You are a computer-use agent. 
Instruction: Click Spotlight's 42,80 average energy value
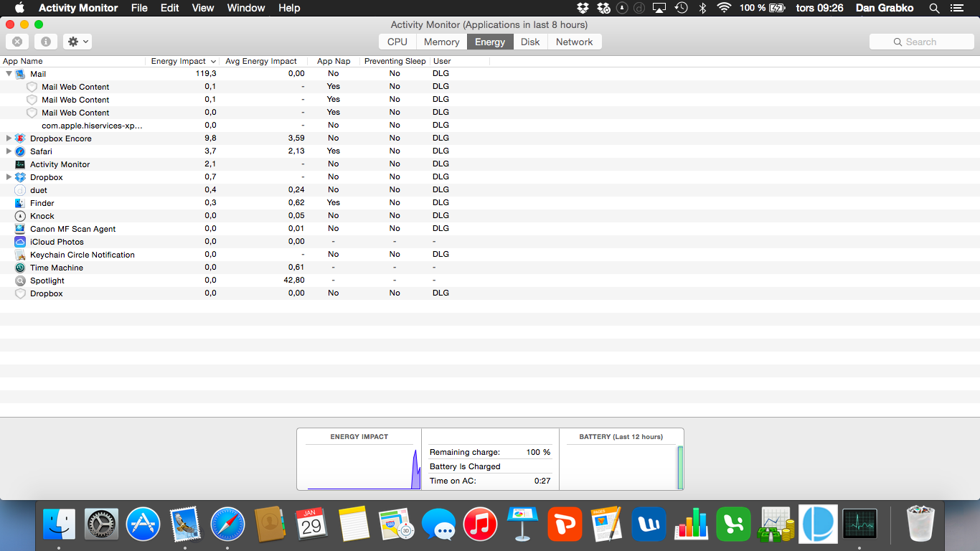pos(294,281)
